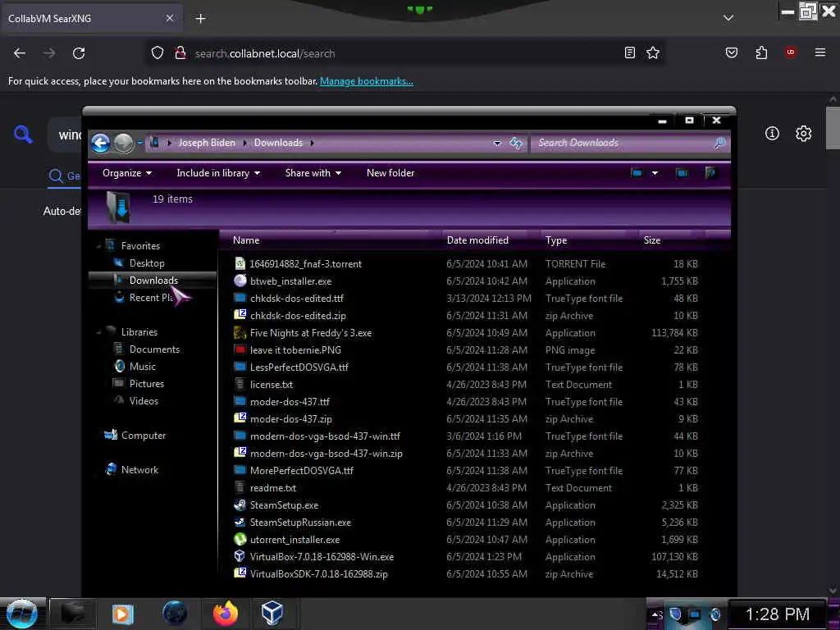Click the Firefox reload page button

[x=79, y=53]
